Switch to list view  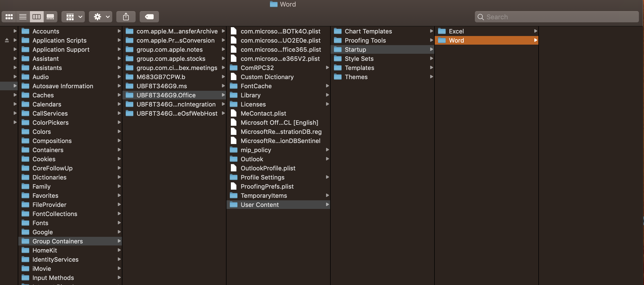click(x=23, y=17)
